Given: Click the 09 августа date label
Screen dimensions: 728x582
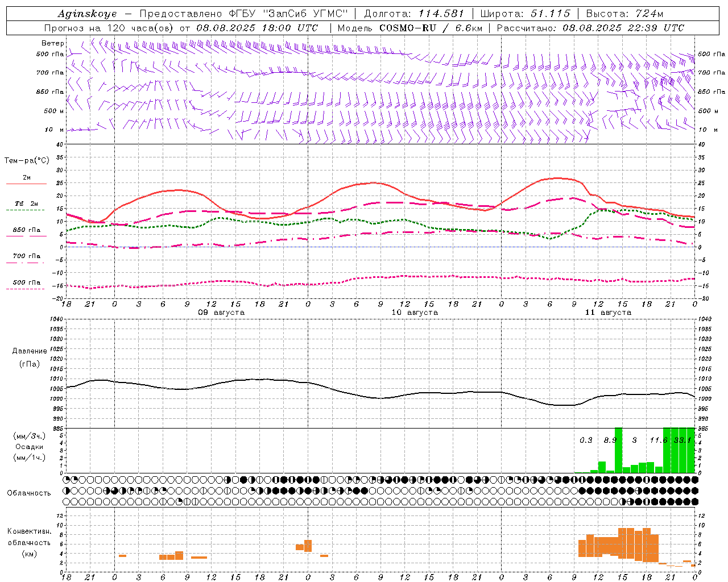Looking at the screenshot, I should (221, 313).
